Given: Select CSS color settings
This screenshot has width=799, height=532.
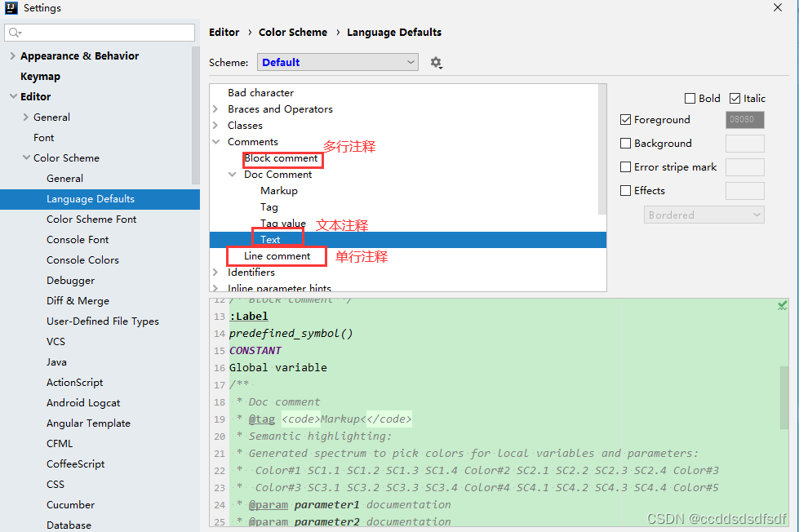Looking at the screenshot, I should (55, 484).
